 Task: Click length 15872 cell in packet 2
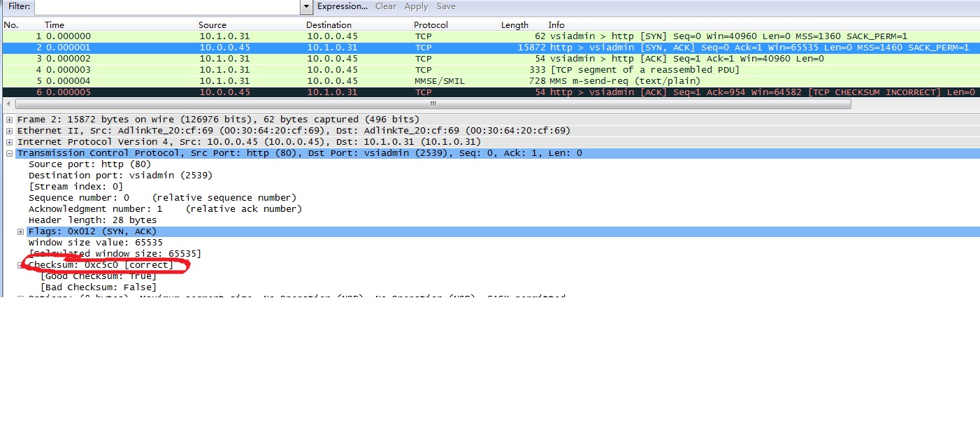(531, 48)
